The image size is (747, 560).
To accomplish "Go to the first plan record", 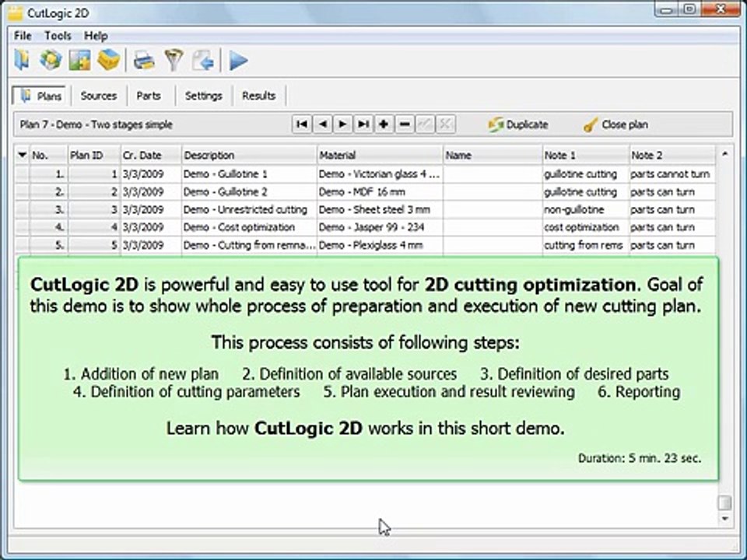I will click(302, 124).
